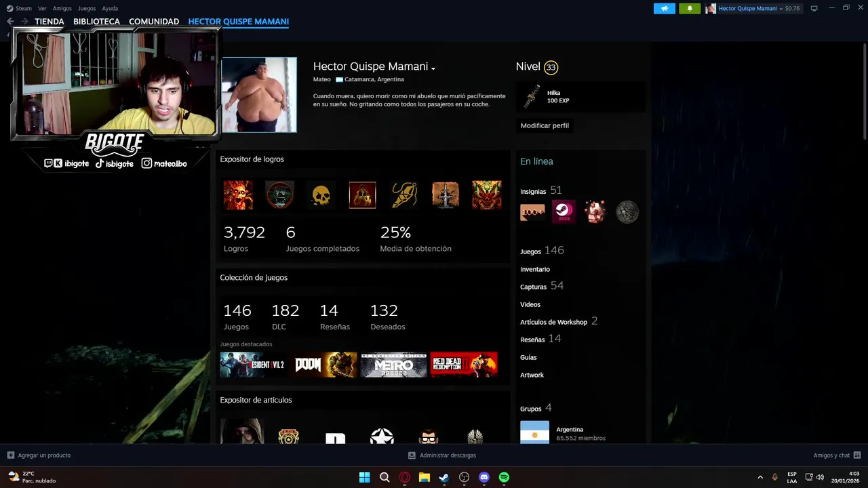Image resolution: width=868 pixels, height=488 pixels.
Task: Open the Steam 2025 badge icon
Action: [564, 212]
